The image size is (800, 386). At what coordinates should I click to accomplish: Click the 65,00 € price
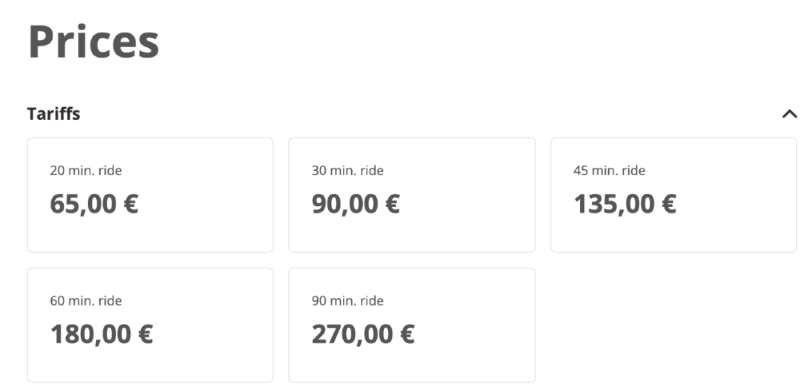pos(94,204)
